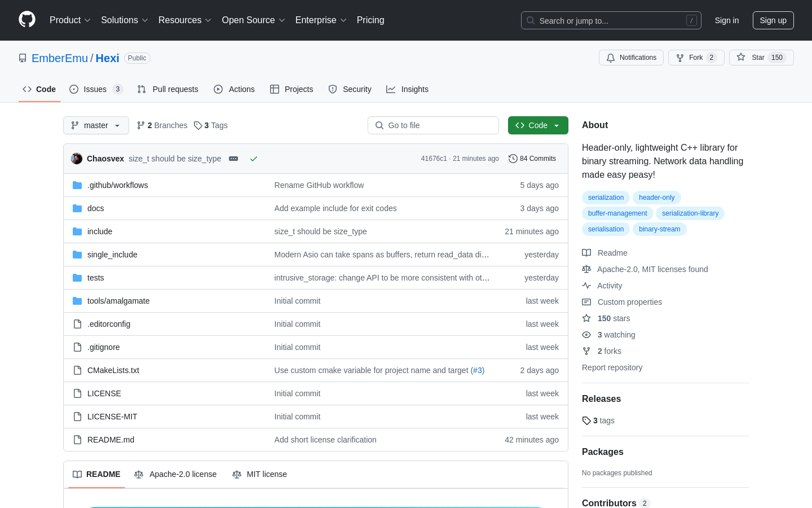Open the Enterprise menu
This screenshot has width=812, height=508.
[321, 20]
